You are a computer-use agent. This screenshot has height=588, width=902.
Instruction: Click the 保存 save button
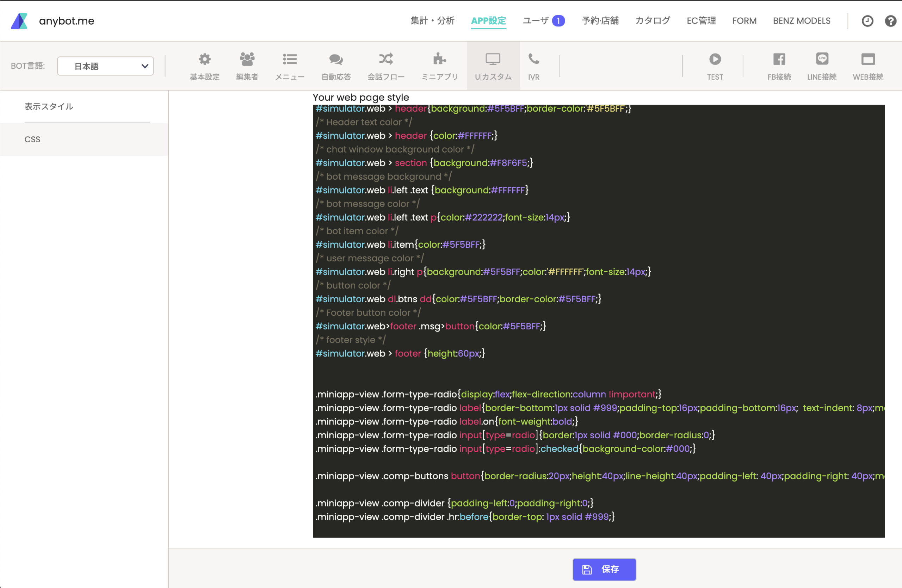click(x=604, y=569)
